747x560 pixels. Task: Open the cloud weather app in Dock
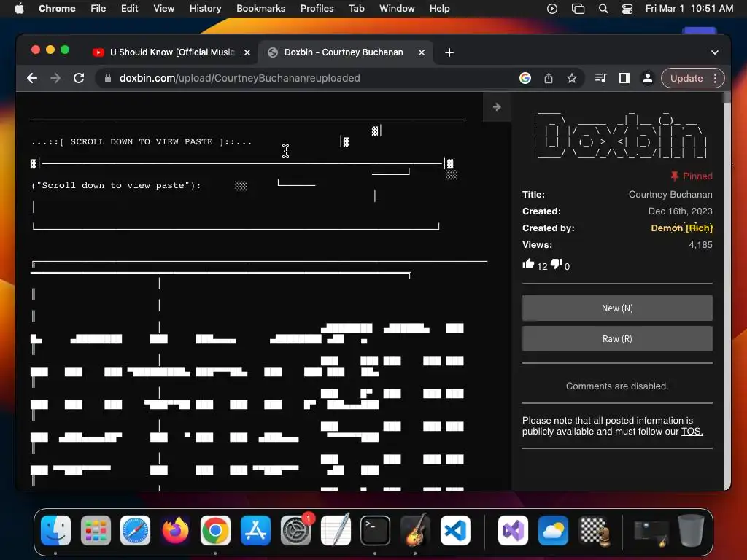coord(553,530)
